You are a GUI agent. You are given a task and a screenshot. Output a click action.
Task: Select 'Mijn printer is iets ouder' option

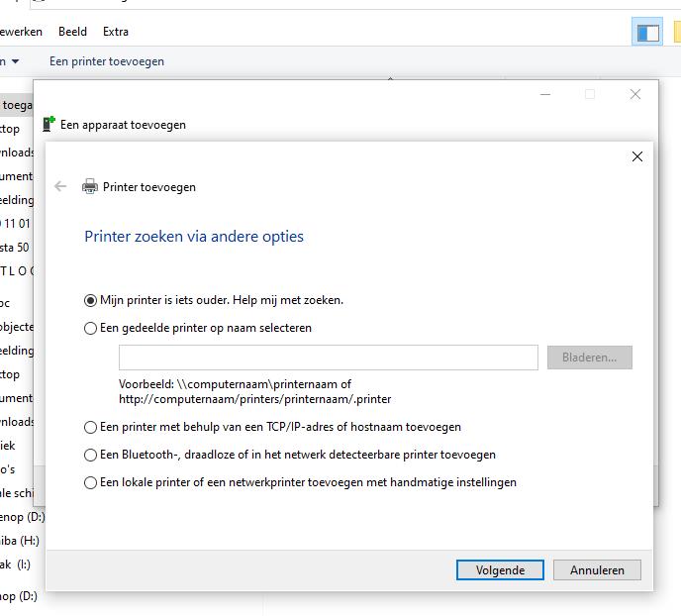(x=91, y=300)
